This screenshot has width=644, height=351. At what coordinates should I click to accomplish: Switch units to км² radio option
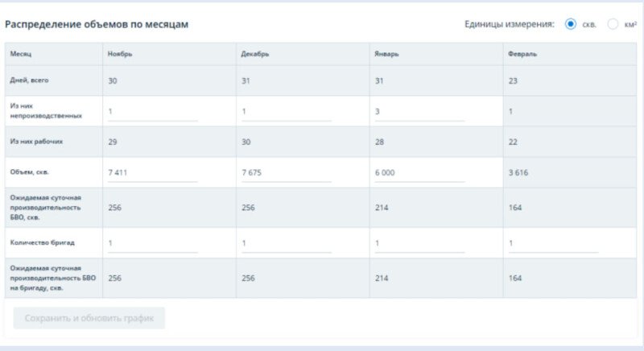tap(613, 24)
